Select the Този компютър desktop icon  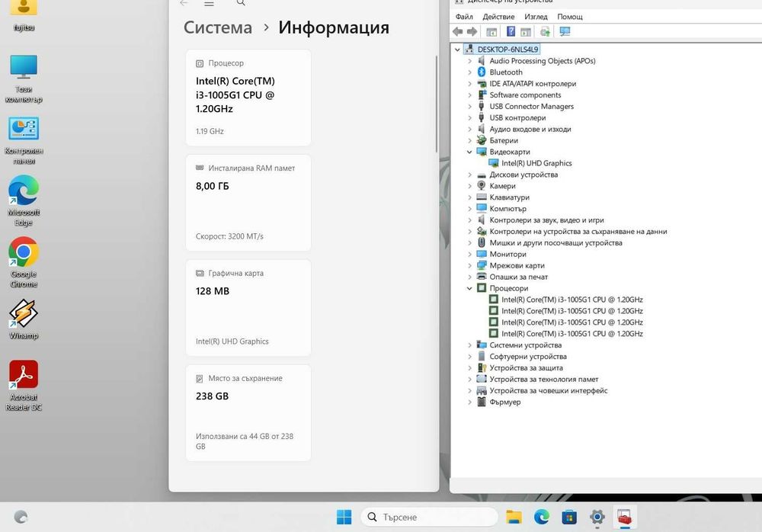(x=24, y=79)
